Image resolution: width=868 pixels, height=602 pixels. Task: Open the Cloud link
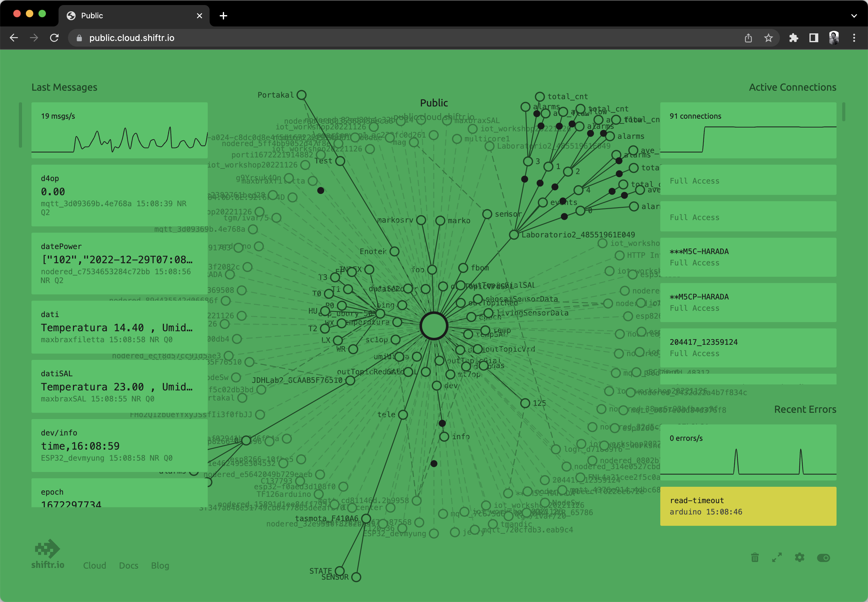click(x=95, y=565)
